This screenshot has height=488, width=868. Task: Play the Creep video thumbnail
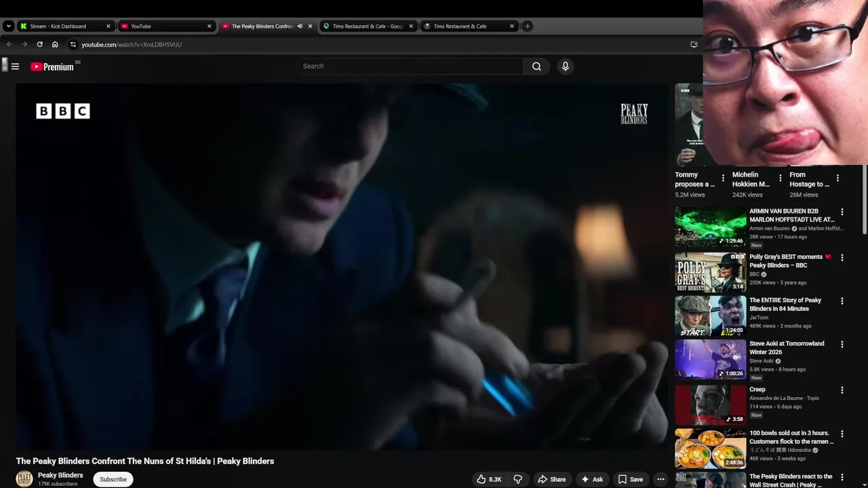point(710,405)
